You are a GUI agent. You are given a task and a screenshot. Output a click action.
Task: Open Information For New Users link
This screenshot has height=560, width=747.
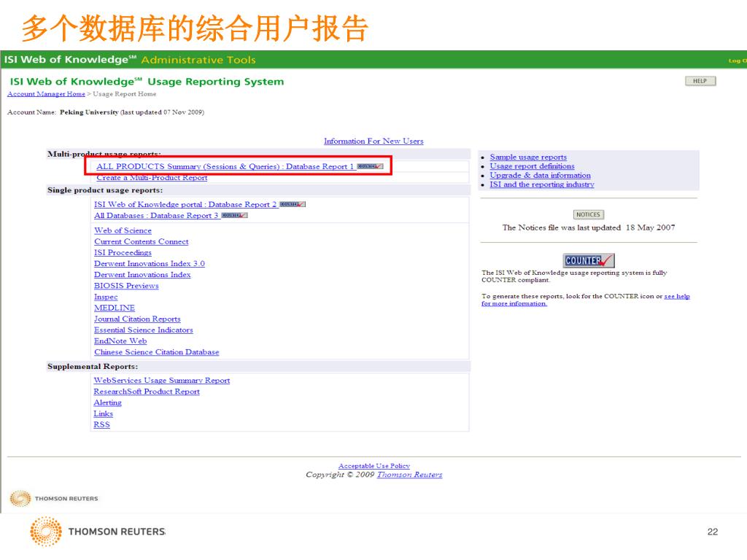(373, 141)
